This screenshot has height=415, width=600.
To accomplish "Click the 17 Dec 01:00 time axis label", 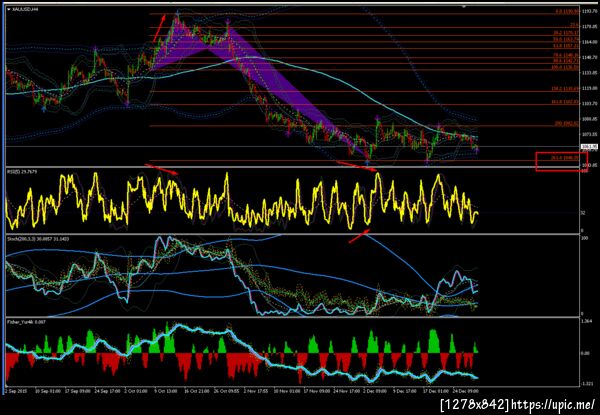I will (433, 391).
